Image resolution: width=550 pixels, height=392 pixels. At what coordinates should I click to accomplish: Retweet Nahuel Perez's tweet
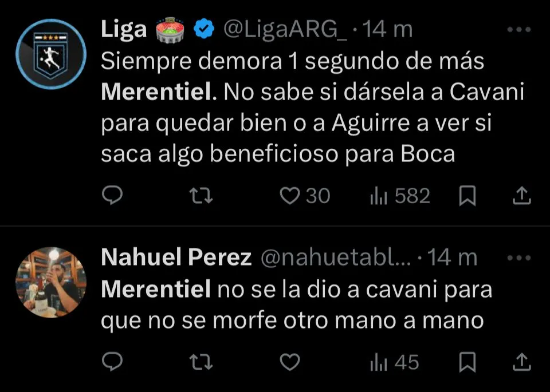201,362
